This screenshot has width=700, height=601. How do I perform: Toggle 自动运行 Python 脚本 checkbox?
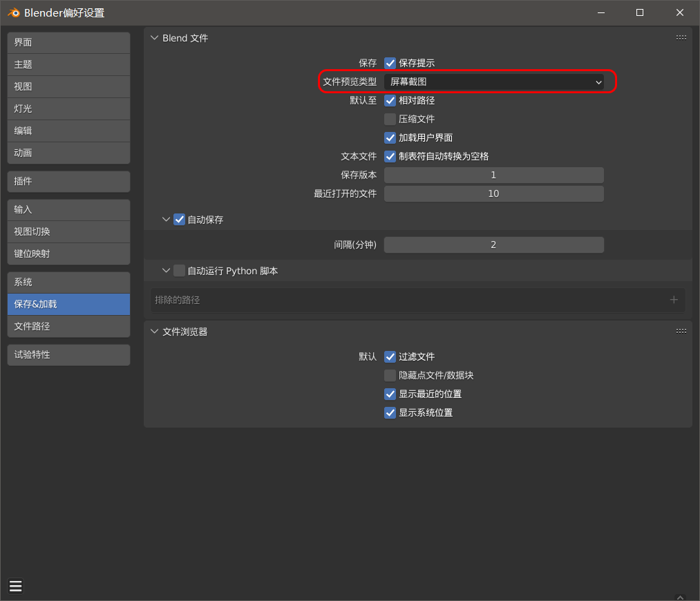pyautogui.click(x=180, y=271)
